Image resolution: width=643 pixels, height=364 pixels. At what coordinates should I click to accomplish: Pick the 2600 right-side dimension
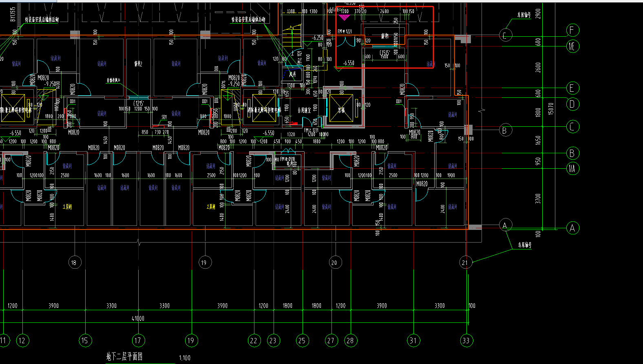pyautogui.click(x=538, y=67)
